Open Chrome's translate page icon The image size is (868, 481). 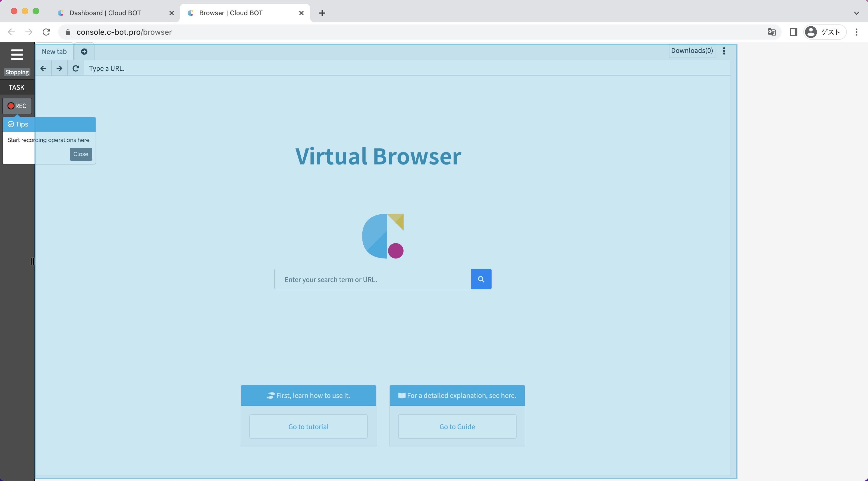click(x=771, y=32)
